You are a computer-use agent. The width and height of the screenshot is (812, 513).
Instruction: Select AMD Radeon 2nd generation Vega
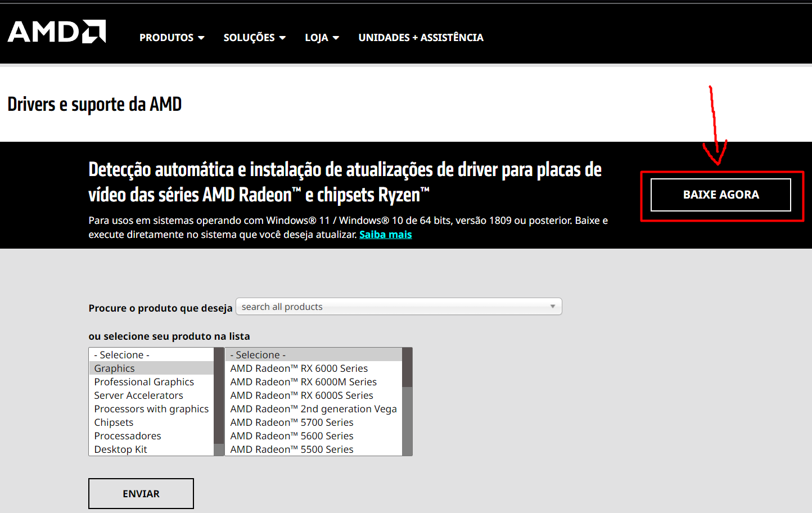click(x=314, y=409)
